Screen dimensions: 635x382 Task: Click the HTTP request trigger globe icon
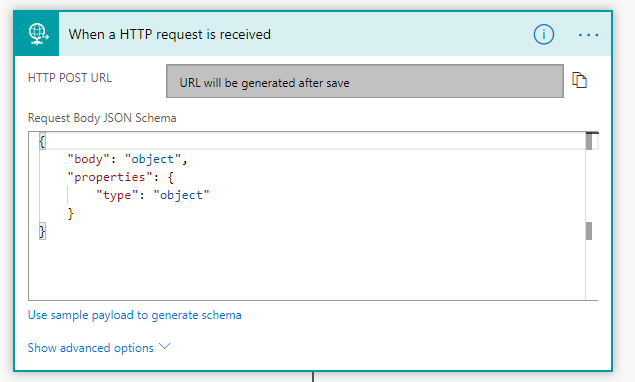click(x=37, y=34)
